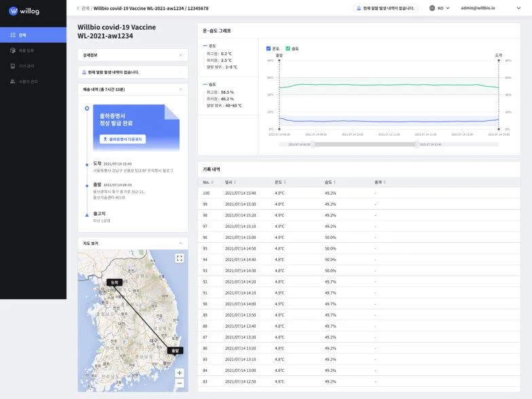
Task: Click row number 92 in table
Action: (205, 282)
